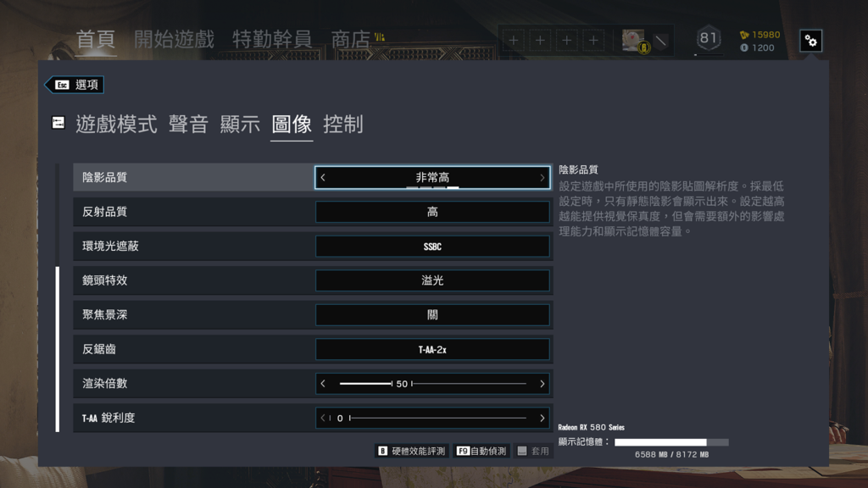
Task: Open the 反鋸齒 selector showing T-AA-2x
Action: [x=432, y=350]
